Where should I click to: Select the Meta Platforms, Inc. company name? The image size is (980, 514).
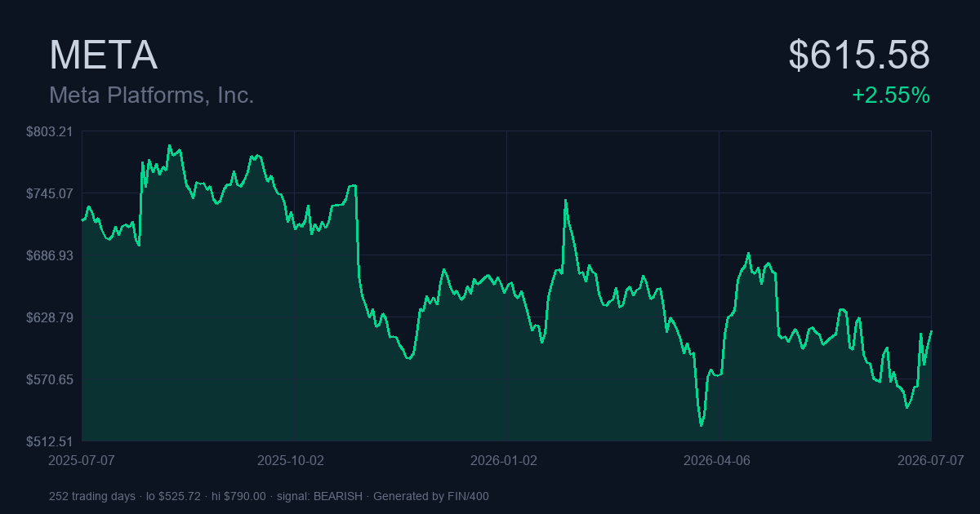coord(152,95)
